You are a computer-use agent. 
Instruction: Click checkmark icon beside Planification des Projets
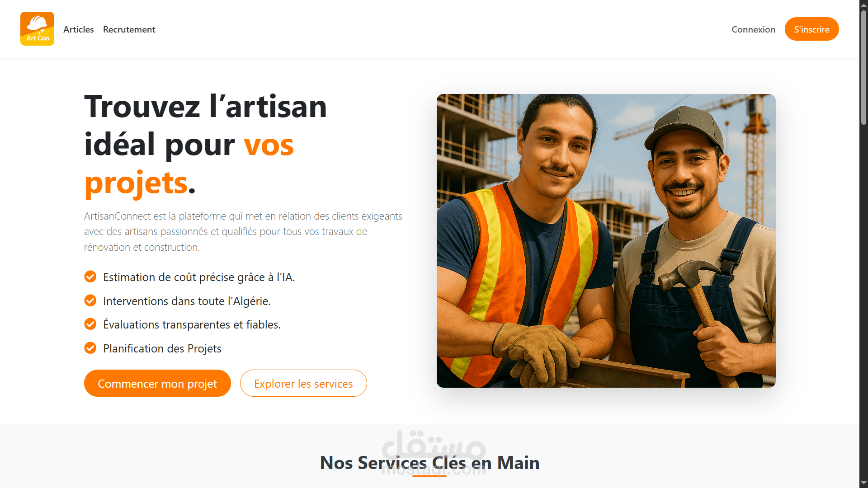point(90,348)
